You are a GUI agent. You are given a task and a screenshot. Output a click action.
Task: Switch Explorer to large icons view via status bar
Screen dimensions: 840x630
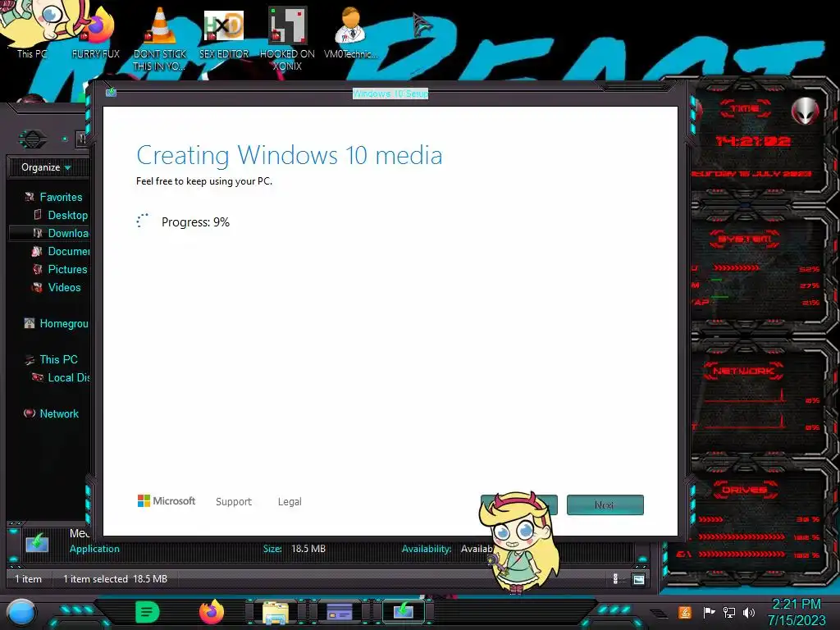[x=638, y=579]
